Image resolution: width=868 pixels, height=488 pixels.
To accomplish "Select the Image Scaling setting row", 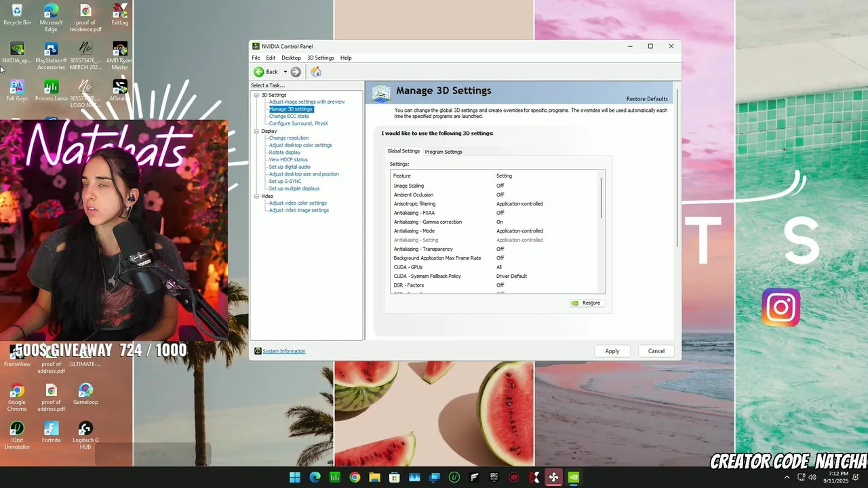I will click(494, 186).
